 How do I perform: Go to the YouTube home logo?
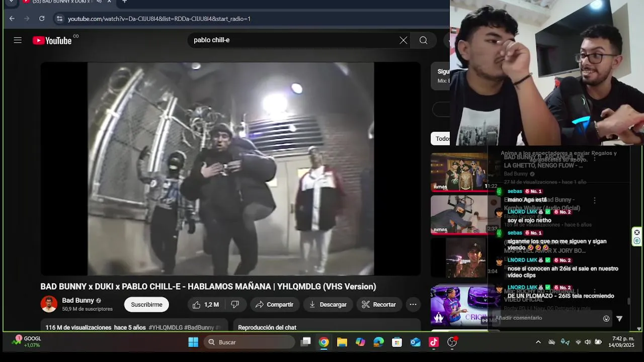(x=52, y=41)
